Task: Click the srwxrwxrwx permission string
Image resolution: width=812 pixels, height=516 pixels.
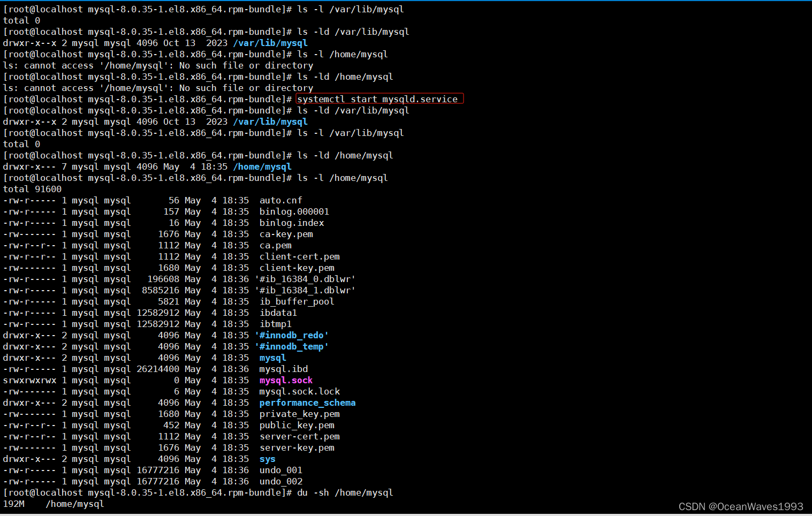Action: point(29,380)
